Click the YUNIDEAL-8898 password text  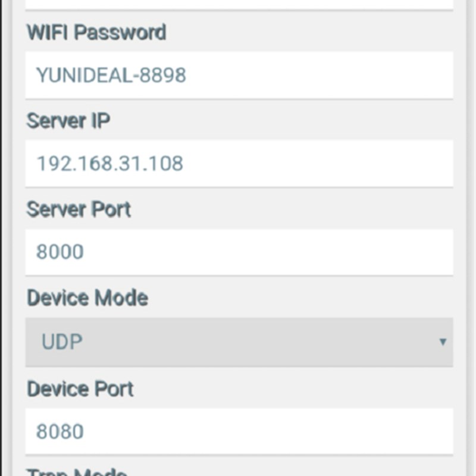pyautogui.click(x=111, y=75)
